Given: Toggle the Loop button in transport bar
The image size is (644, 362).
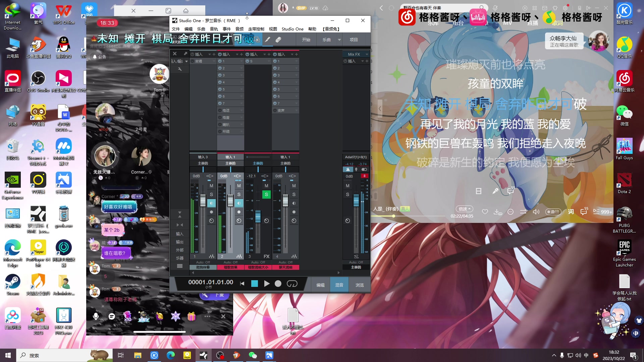Looking at the screenshot, I should tap(292, 284).
